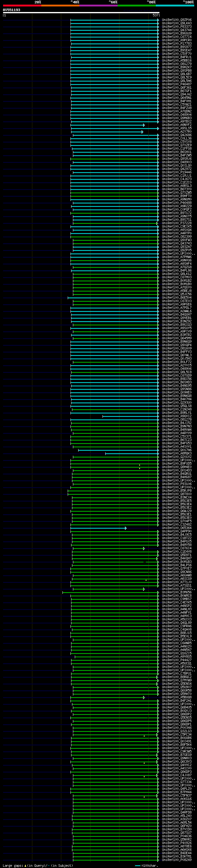Open UniRef100_Q4PP90 entry
Image resolution: width=197 pixels, height=868 pixels.
177,531
